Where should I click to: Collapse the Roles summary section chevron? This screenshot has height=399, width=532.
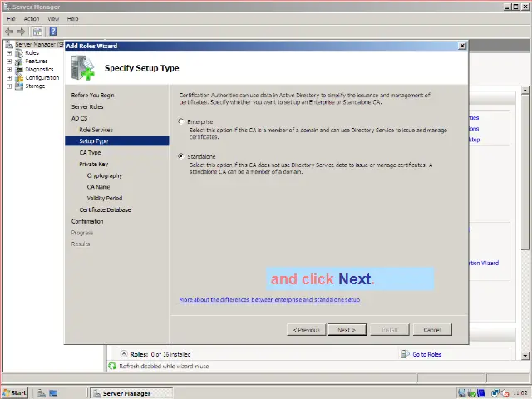coord(124,354)
